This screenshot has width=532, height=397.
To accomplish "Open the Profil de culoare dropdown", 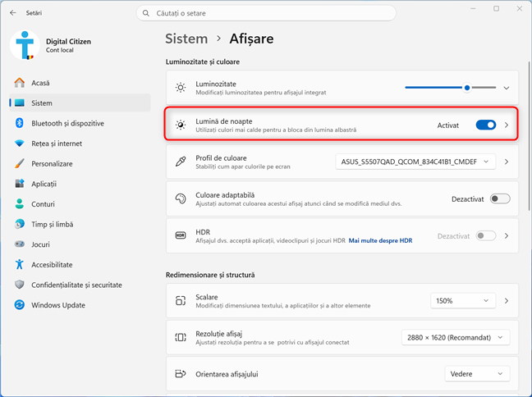I will click(415, 162).
